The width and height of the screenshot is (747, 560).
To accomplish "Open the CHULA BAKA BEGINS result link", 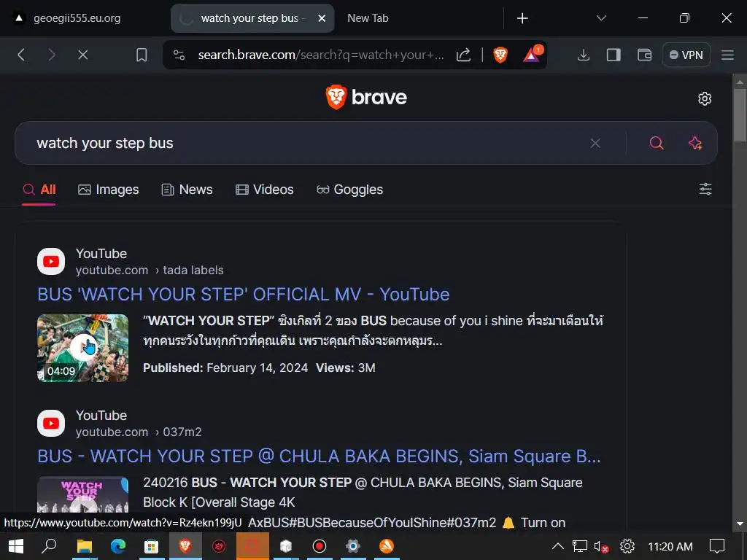I will (x=320, y=456).
